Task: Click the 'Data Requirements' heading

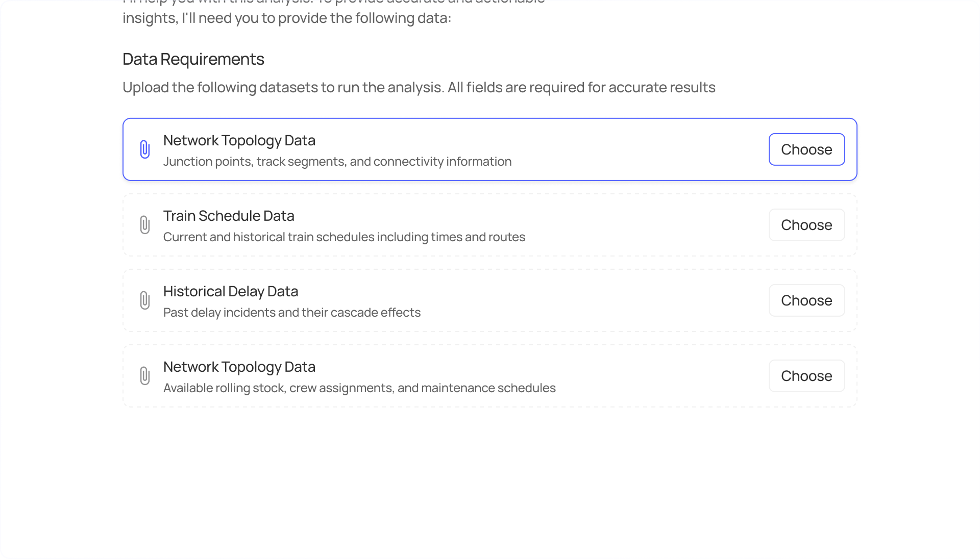Action: (x=193, y=59)
